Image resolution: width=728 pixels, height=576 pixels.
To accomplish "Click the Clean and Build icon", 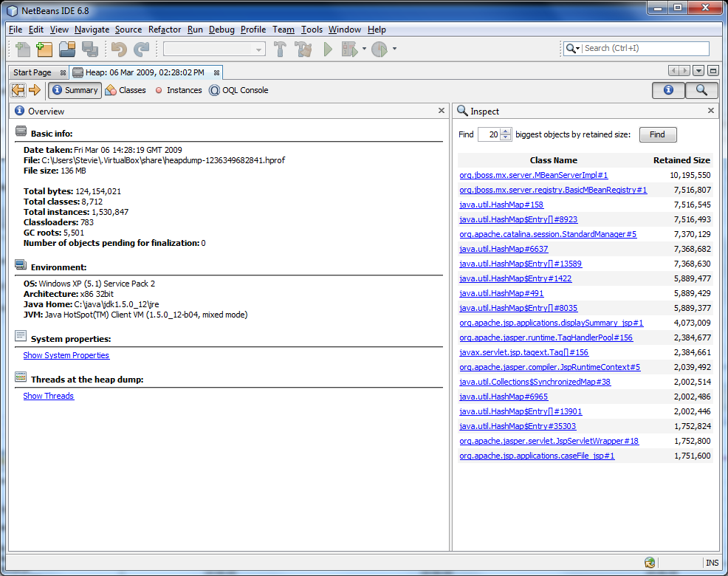I will point(303,49).
